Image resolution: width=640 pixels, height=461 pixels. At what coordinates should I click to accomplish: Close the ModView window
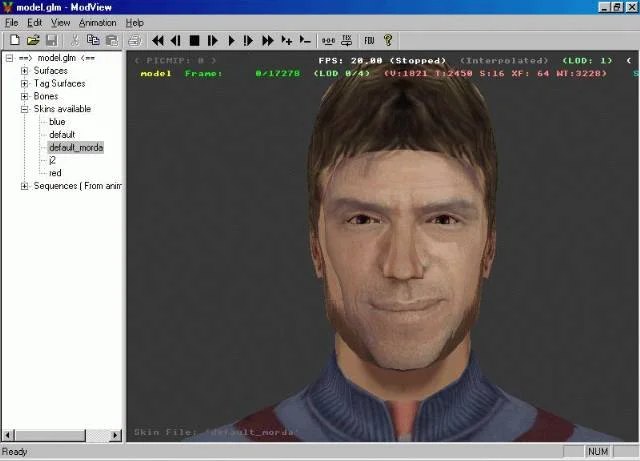[x=631, y=7]
